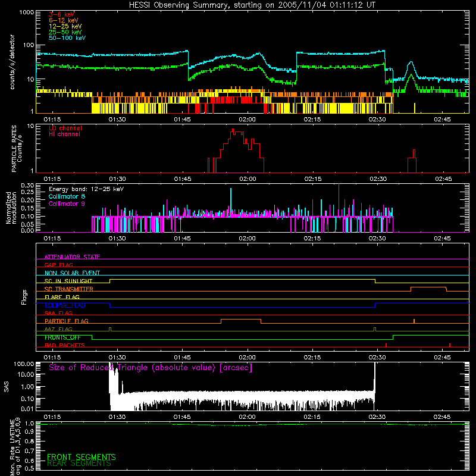Viewport: 476px width, 476px height.
Task: Click the Normalized modulation axis label
Action: pyautogui.click(x=11, y=208)
